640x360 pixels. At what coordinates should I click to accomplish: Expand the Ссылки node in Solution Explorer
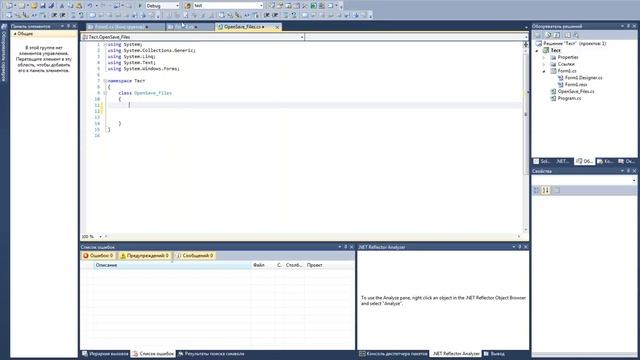tap(544, 64)
